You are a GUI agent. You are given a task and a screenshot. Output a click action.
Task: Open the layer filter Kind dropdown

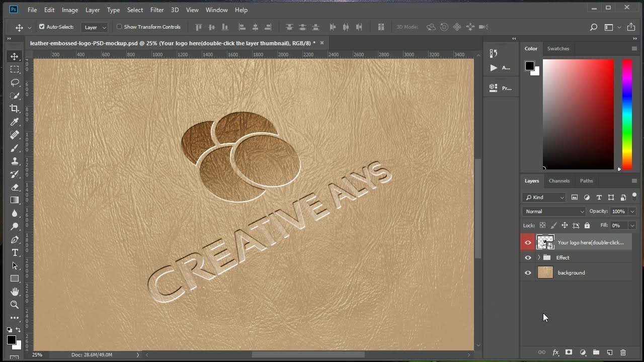(x=544, y=197)
